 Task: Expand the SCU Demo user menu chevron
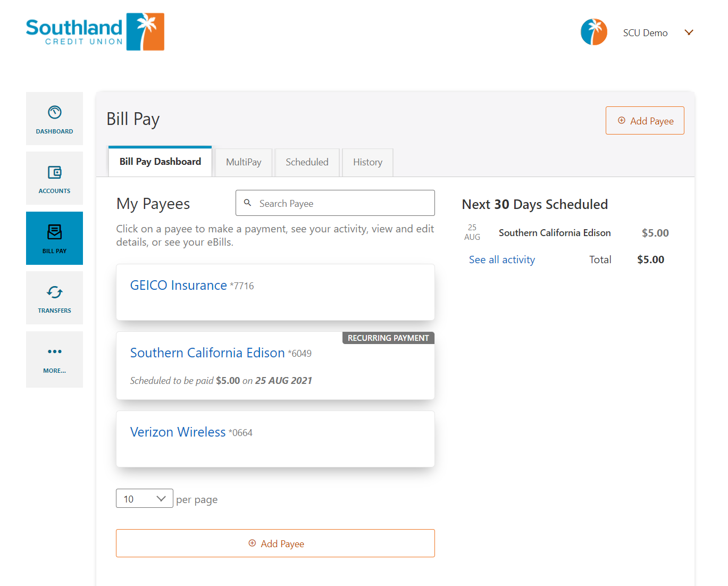[689, 32]
